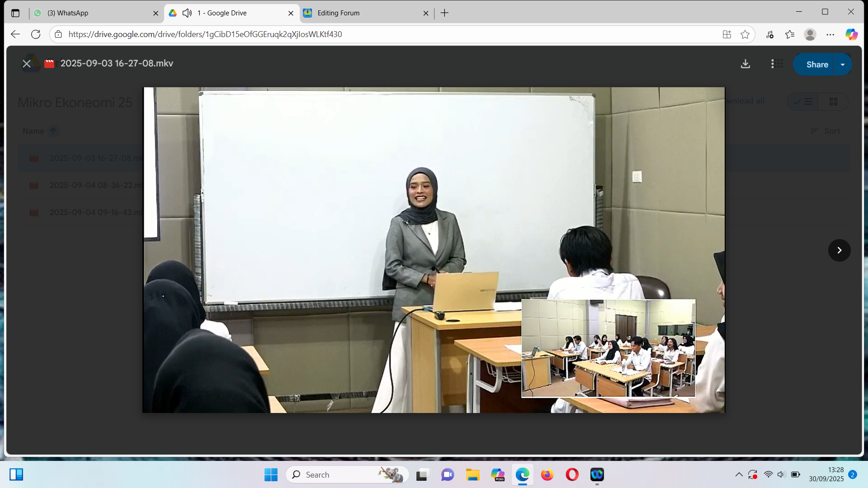Click the picture-in-picture classroom inset
This screenshot has height=488, width=868.
[608, 348]
